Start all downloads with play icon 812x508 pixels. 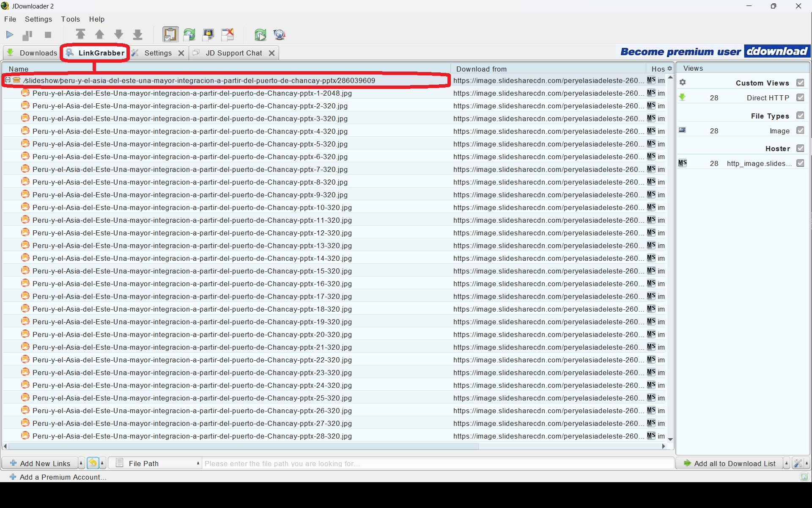tap(10, 35)
